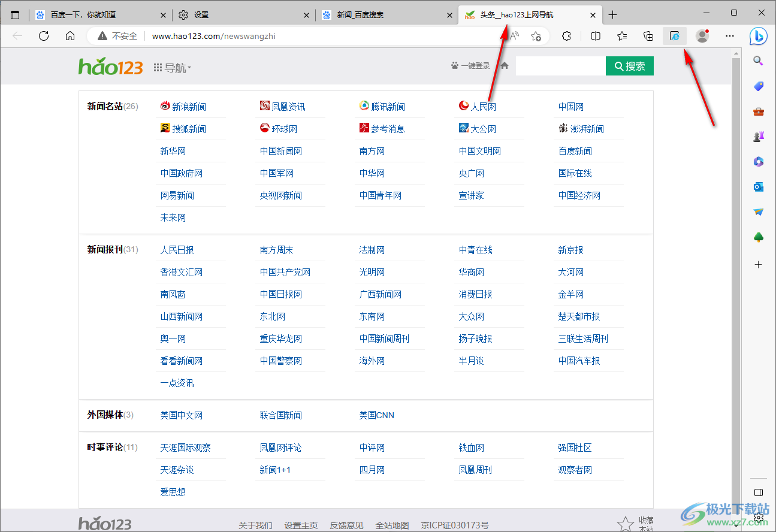Open 天涯国际观察 link
This screenshot has width=776, height=532.
(185, 448)
